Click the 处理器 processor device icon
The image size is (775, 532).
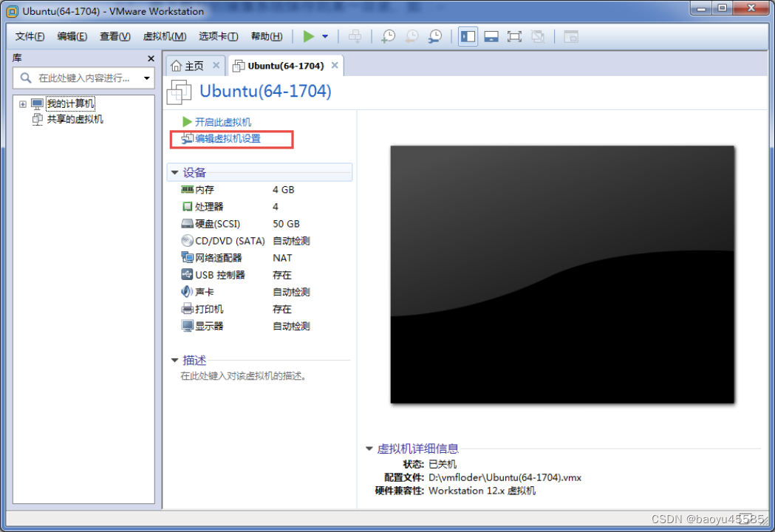[187, 207]
